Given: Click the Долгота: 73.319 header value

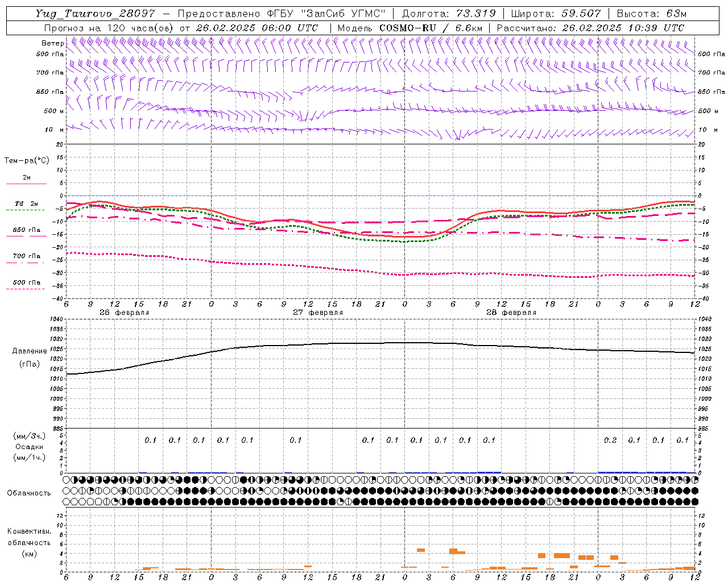Looking at the screenshot, I should [x=449, y=14].
